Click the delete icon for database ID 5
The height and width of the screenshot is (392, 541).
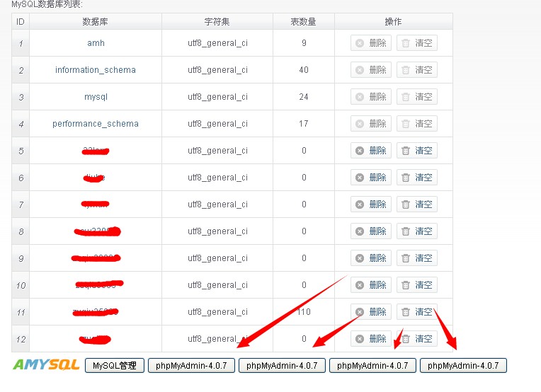[x=360, y=151]
